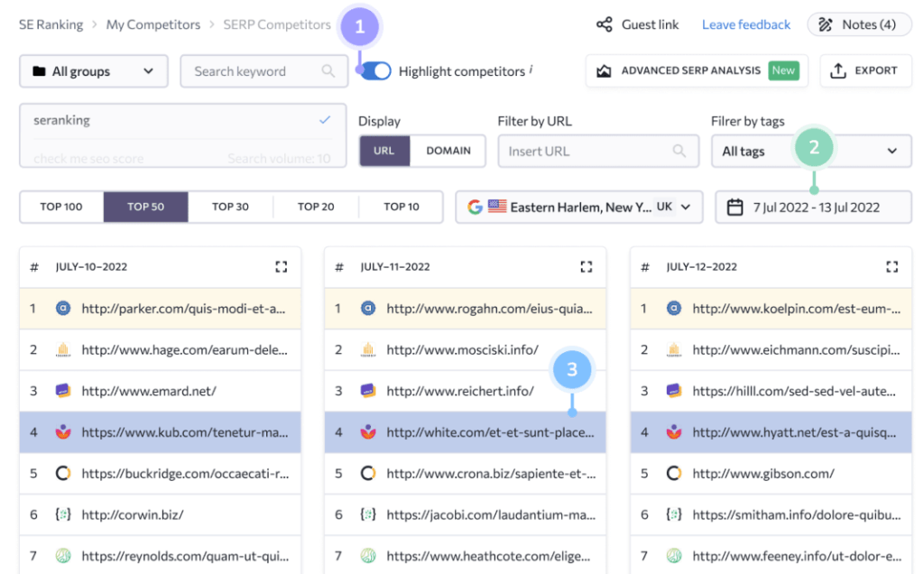Click the favicon beside www.rogahn.com URL
The width and height of the screenshot is (924, 574).
click(x=368, y=309)
